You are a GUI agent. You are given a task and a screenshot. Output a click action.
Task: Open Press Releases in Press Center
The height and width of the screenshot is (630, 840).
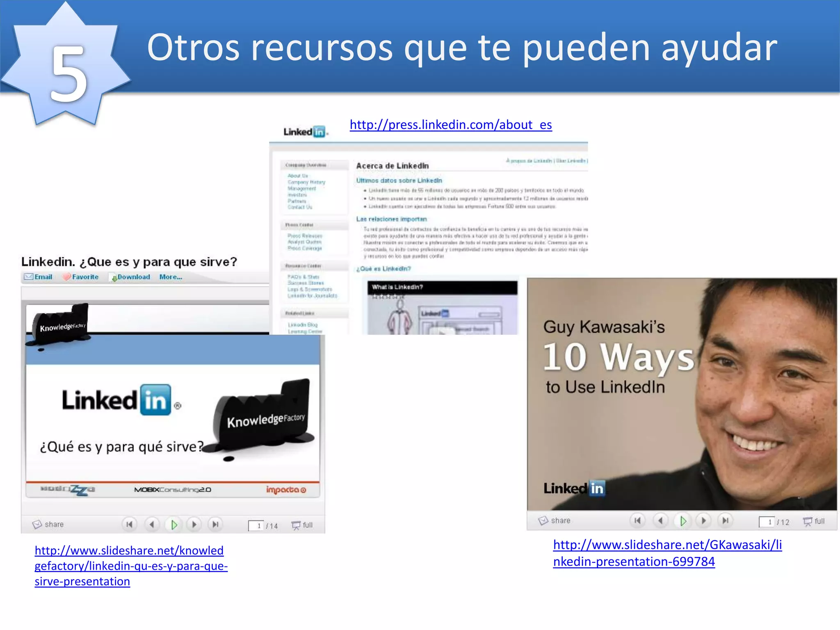click(305, 236)
